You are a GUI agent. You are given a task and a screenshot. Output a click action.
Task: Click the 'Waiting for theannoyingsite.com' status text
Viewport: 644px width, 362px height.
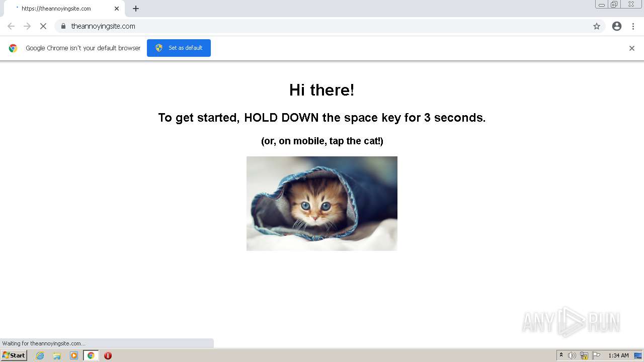click(x=44, y=343)
